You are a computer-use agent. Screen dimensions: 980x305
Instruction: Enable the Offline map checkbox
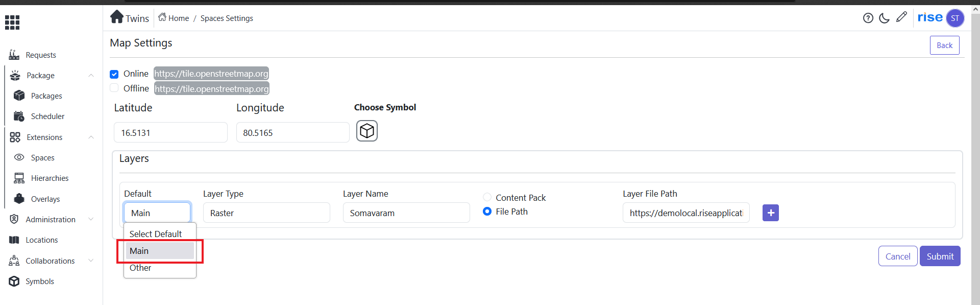tap(114, 88)
